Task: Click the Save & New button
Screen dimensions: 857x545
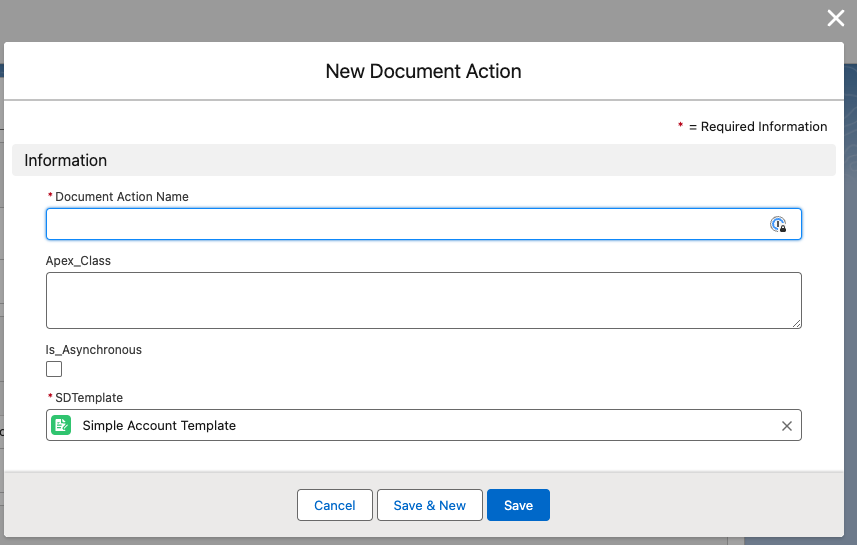Action: [430, 505]
